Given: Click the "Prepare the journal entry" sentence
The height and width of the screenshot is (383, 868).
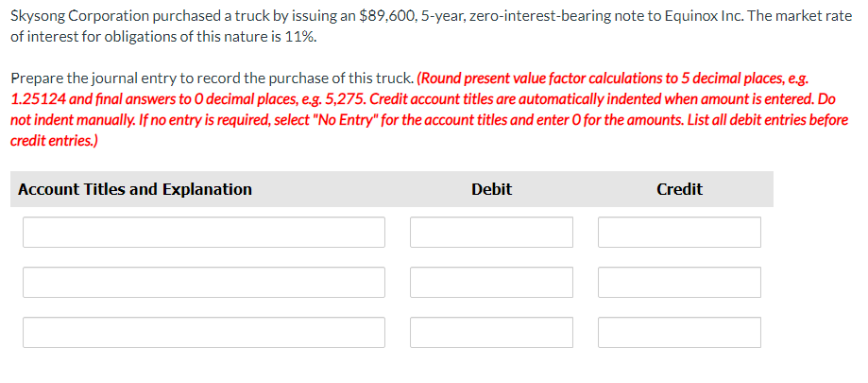Looking at the screenshot, I should coord(212,78).
